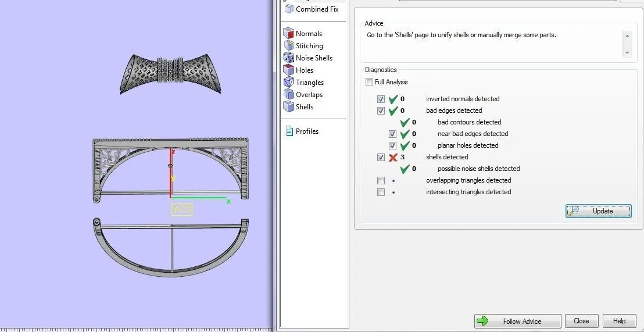Click the Follow Advice button

[517, 321]
